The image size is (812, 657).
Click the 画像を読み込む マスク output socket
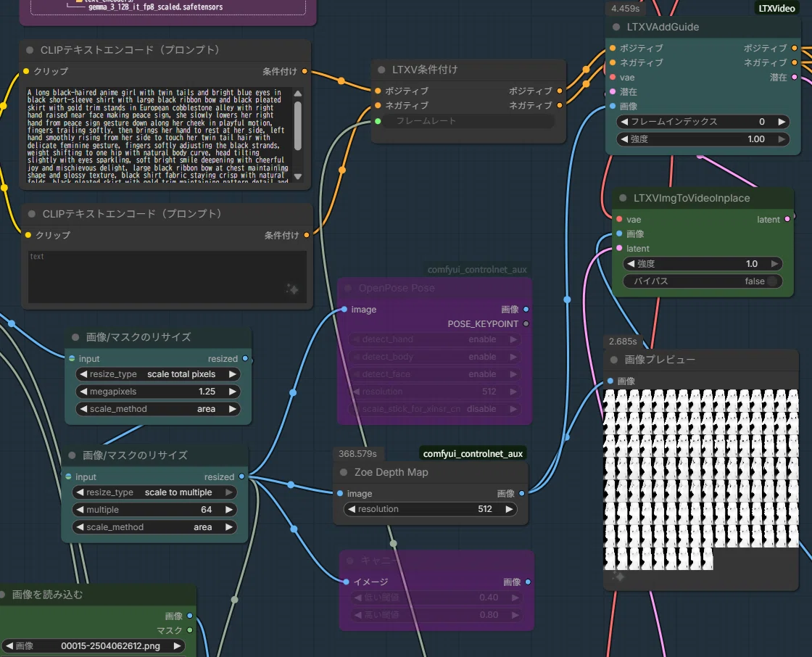[x=190, y=630]
